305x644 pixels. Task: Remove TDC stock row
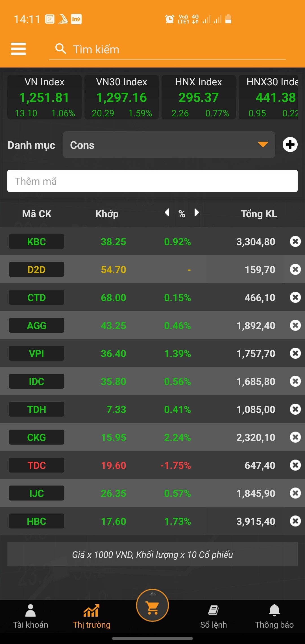(295, 465)
